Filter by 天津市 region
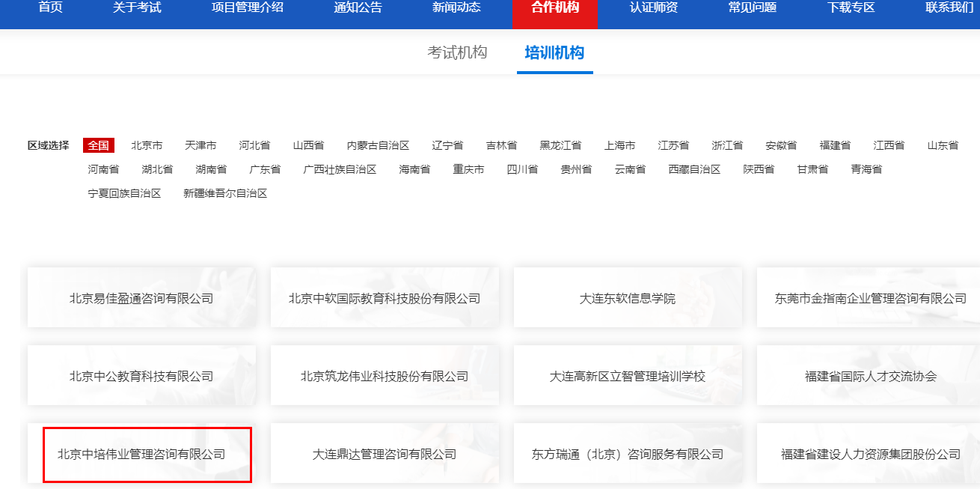 pyautogui.click(x=200, y=145)
